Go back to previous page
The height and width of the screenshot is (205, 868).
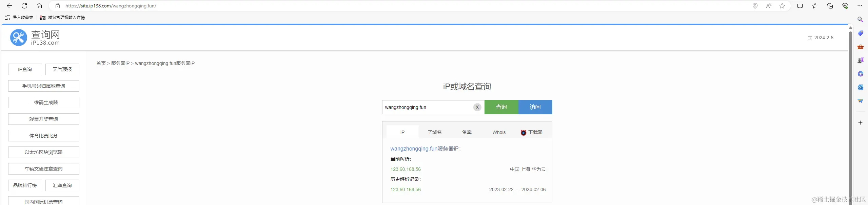point(9,6)
